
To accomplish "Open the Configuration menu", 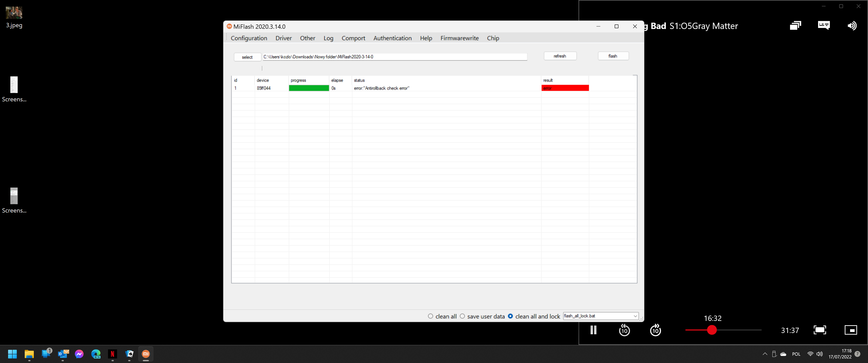I will (249, 38).
